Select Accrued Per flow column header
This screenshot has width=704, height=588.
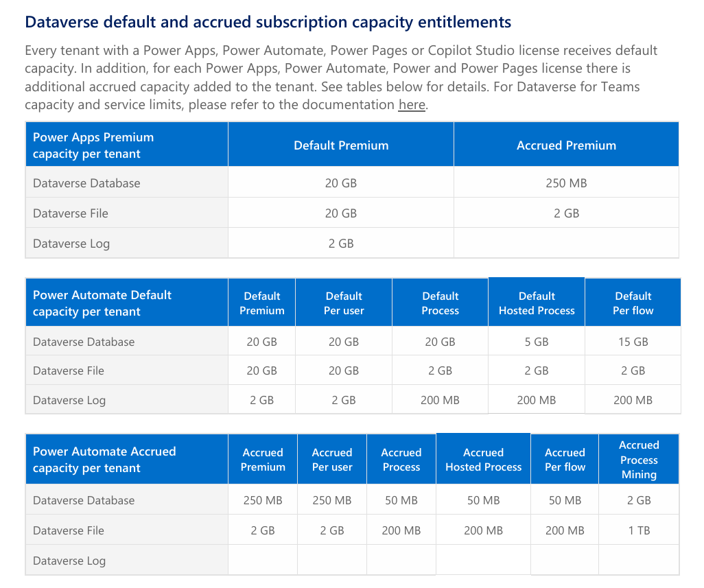pos(565,459)
